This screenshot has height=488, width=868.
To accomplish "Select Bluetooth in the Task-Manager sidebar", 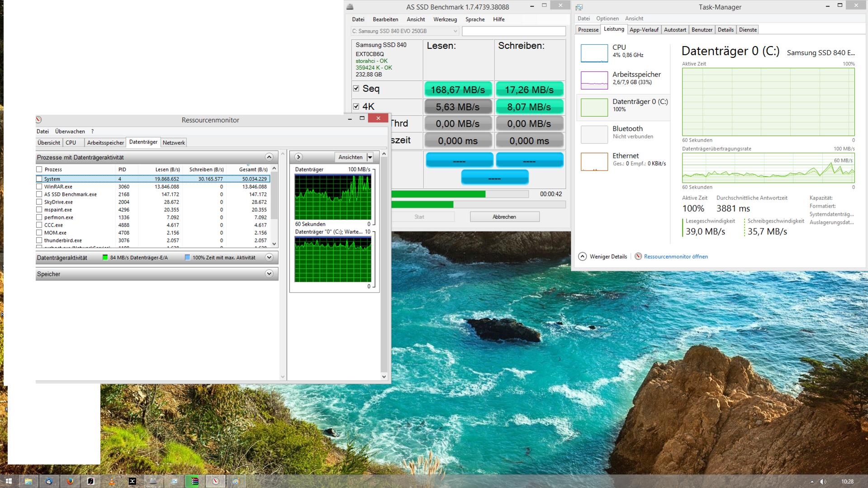I will 623,134.
